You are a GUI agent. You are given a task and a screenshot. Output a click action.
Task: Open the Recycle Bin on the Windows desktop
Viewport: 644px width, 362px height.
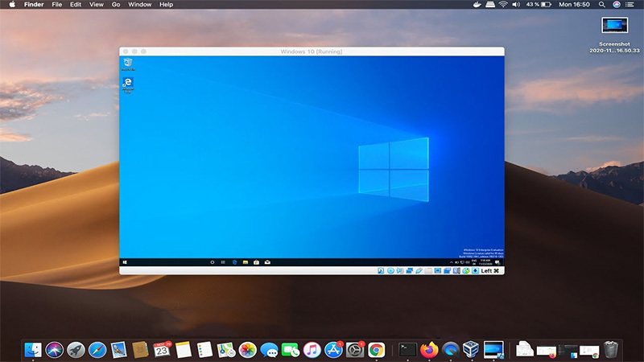[x=128, y=64]
